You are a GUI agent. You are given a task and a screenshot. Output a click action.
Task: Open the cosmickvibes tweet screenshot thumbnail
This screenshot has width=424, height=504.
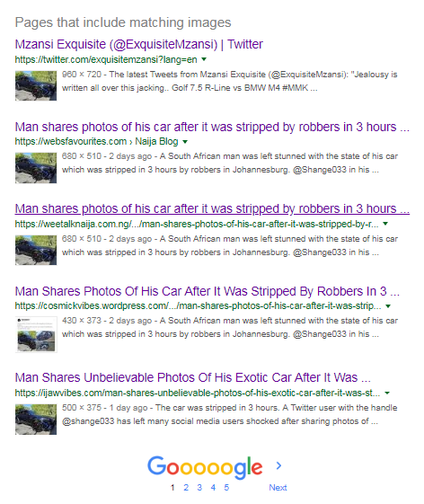point(36,334)
